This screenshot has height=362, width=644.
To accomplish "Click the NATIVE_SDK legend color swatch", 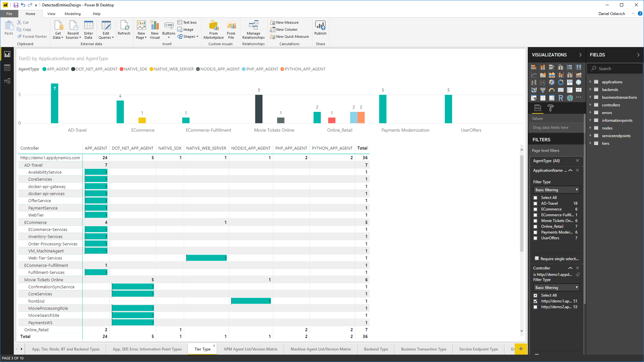I will click(122, 69).
